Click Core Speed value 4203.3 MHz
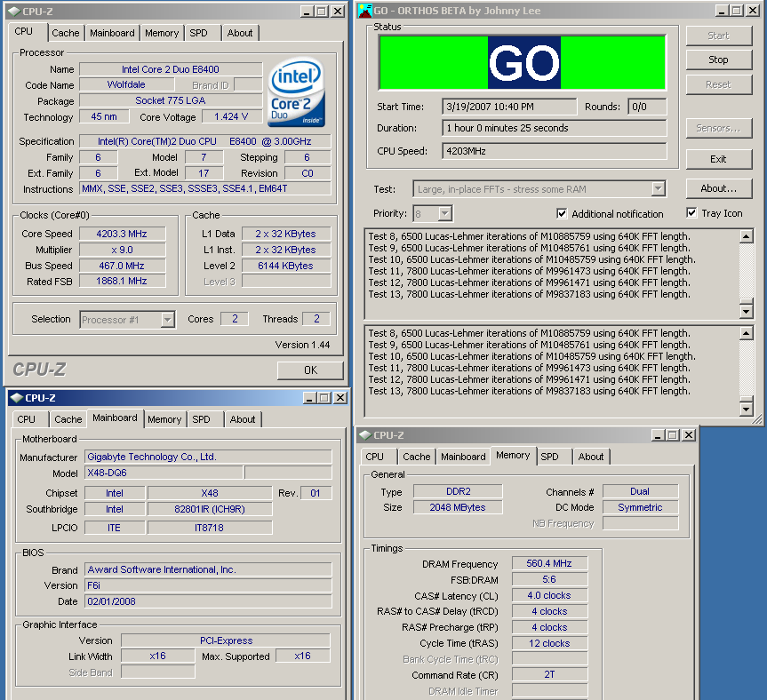Image resolution: width=767 pixels, height=700 pixels. (x=122, y=234)
